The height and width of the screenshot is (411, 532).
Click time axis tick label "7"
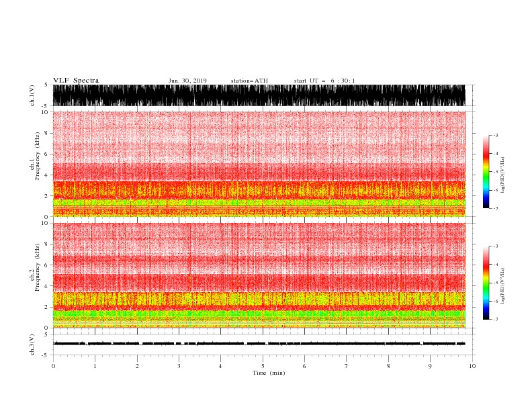pyautogui.click(x=347, y=366)
